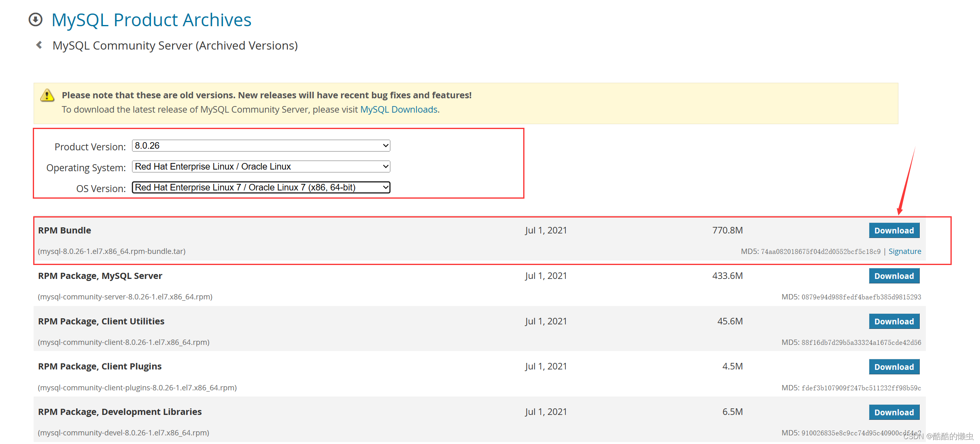Click the MySQL Product Archives heading
980x444 pixels.
151,20
